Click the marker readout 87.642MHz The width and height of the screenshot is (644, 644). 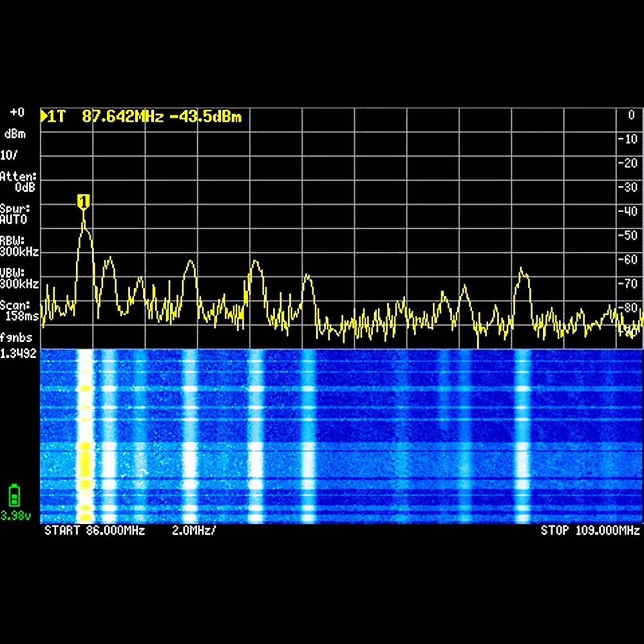click(123, 117)
